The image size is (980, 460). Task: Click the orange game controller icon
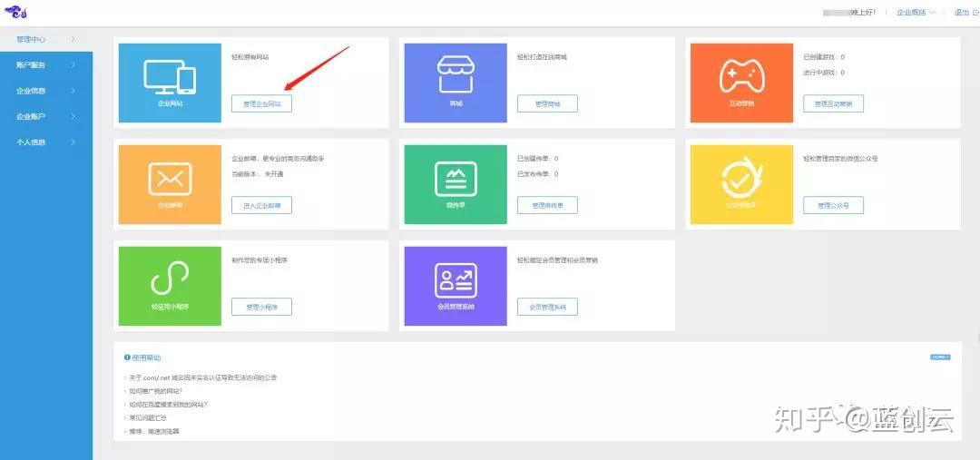(741, 75)
